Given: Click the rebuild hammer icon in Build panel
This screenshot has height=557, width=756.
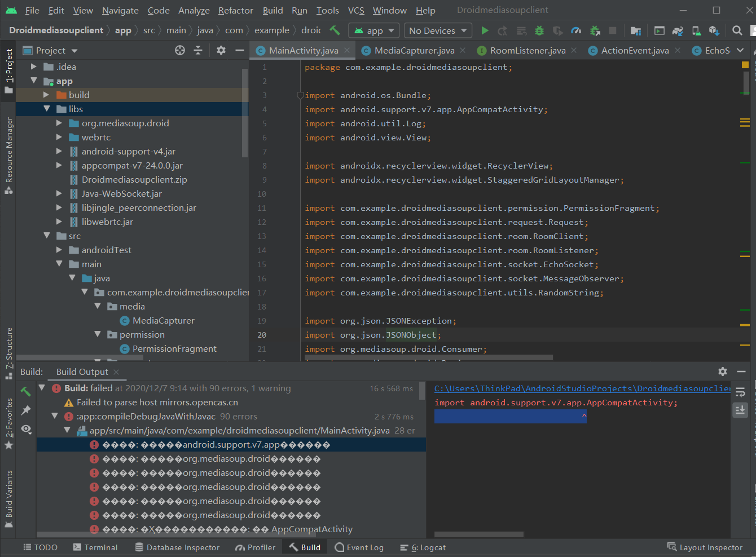Looking at the screenshot, I should (25, 391).
